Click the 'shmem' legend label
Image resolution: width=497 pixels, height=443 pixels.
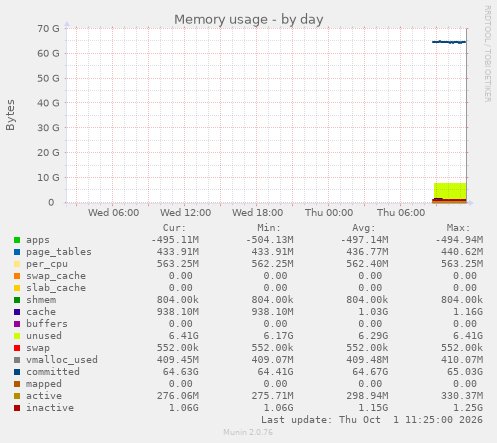point(41,300)
